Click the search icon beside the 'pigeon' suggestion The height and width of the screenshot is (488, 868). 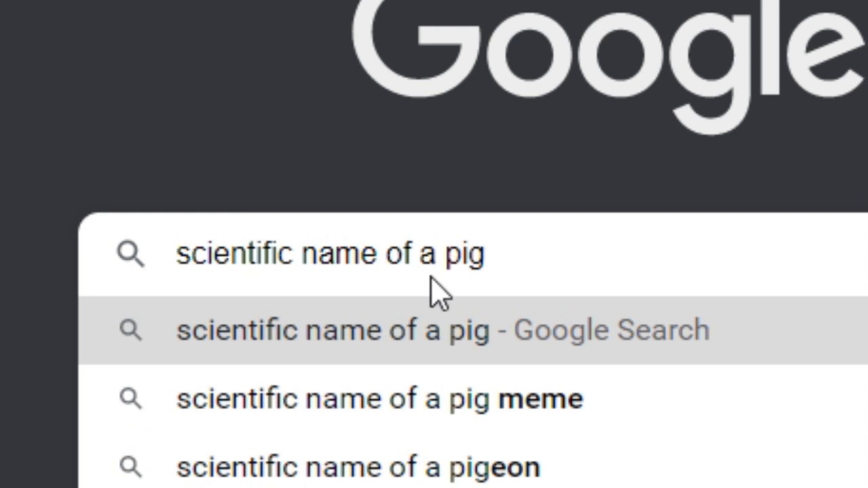pos(131,467)
